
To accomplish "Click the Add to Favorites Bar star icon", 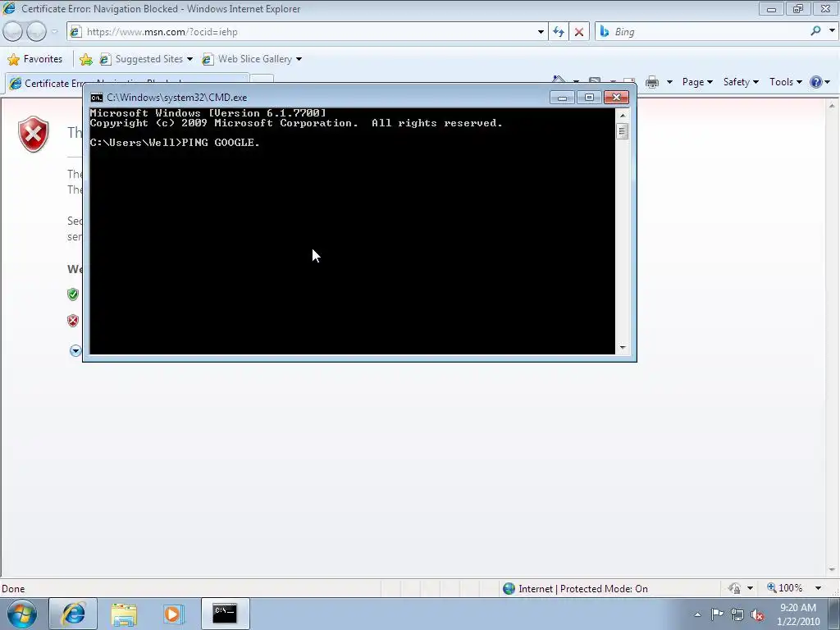I will tap(85, 59).
